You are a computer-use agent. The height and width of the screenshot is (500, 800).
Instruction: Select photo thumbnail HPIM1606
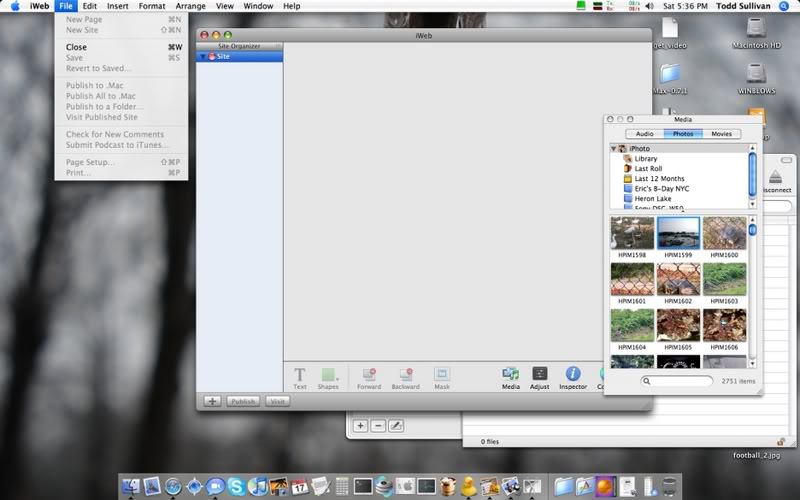coord(724,325)
